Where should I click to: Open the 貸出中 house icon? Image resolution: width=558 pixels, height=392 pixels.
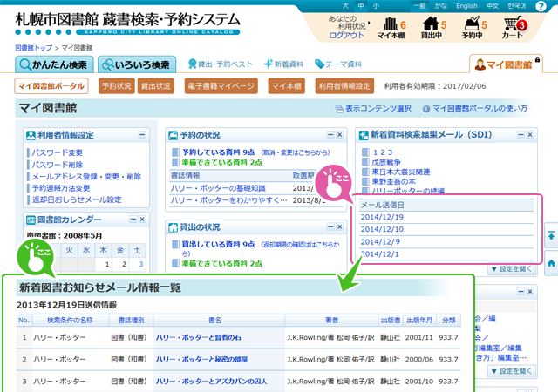pyautogui.click(x=432, y=28)
